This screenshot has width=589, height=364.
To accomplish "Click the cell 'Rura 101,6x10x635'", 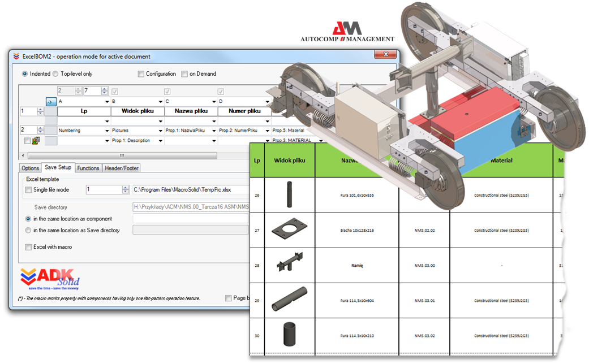I will pyautogui.click(x=357, y=196).
